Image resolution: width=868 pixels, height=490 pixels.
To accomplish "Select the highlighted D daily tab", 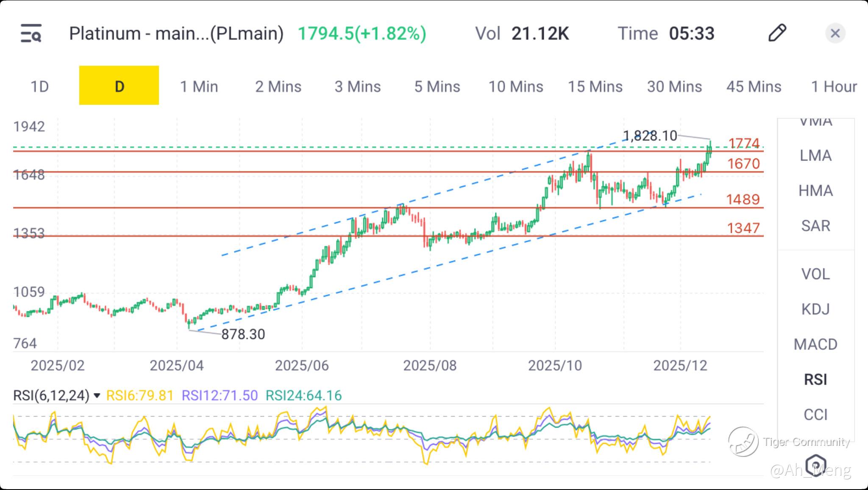I will click(x=119, y=86).
